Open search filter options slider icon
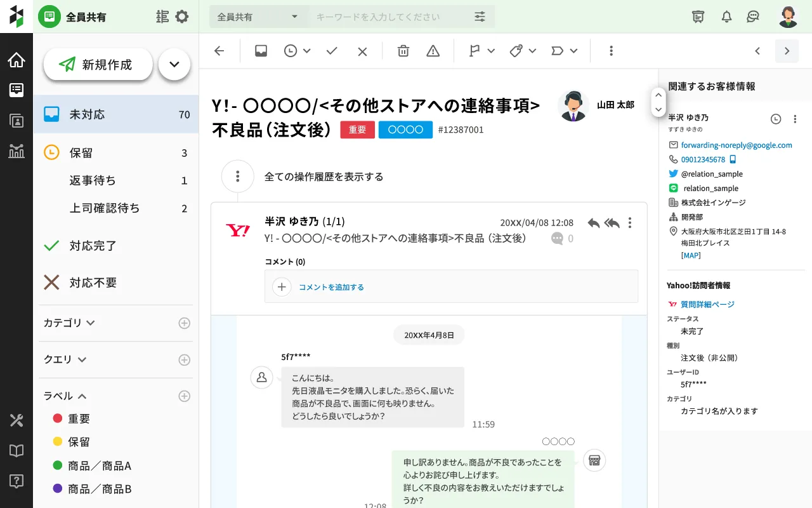 coord(480,17)
